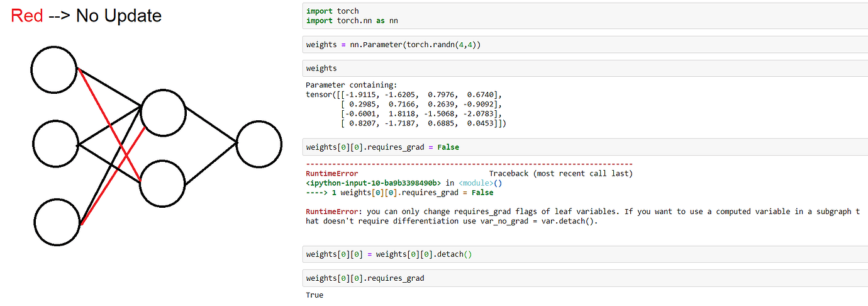Click the red word "Red" in the heading
This screenshot has width=868, height=306.
(27, 16)
